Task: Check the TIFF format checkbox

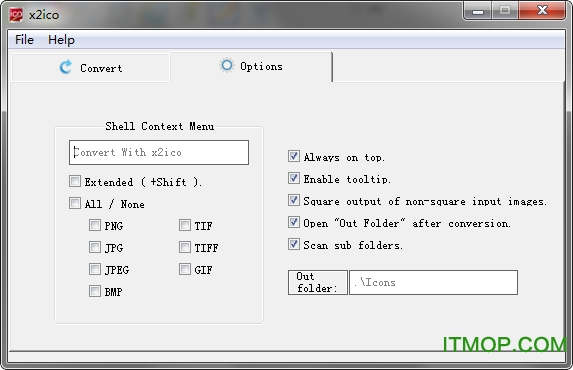Action: click(x=185, y=247)
